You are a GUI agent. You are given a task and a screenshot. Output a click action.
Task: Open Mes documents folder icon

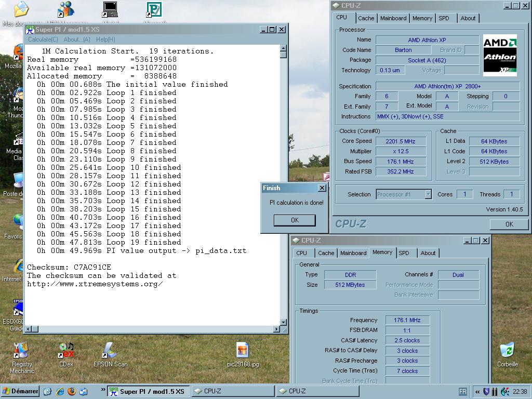[x=20, y=10]
